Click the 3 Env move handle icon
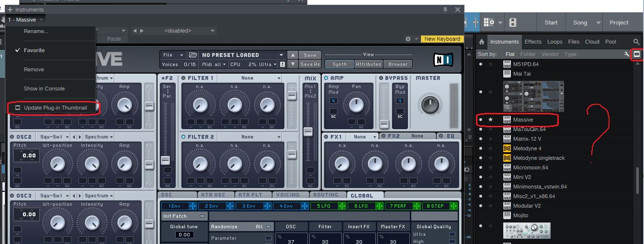 tap(267, 206)
